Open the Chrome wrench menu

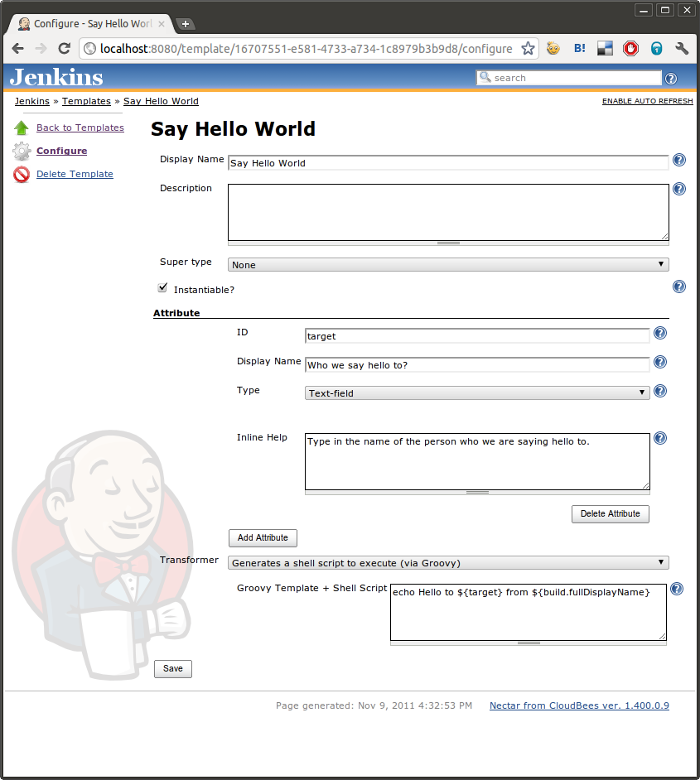pyautogui.click(x=682, y=48)
